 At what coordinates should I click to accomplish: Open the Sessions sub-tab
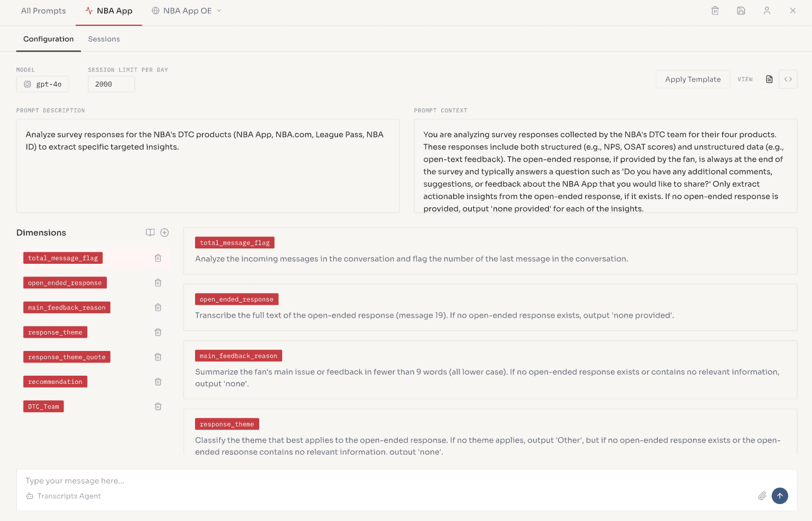(104, 39)
